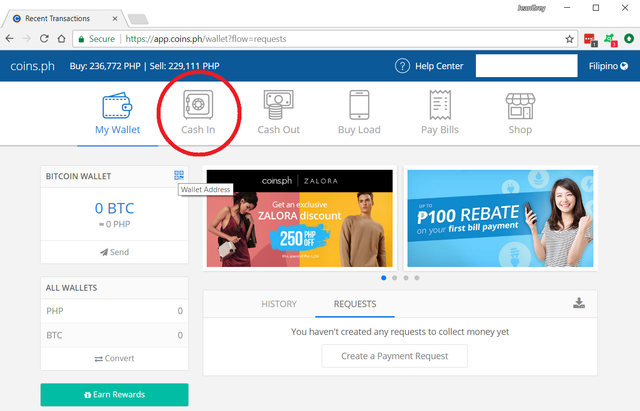This screenshot has width=640, height=411.
Task: Click the Send button in Bitcoin Wallet
Action: point(114,252)
